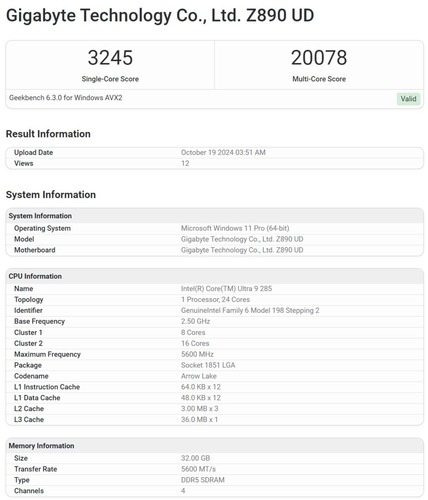
Task: Select Microsoft Windows 11 Pro (64-bit) value
Action: (235, 228)
